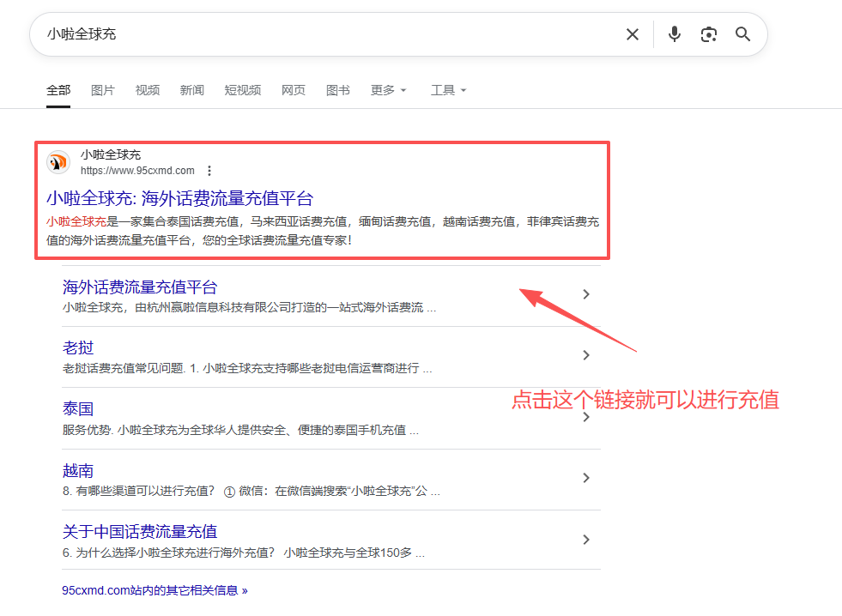The width and height of the screenshot is (842, 616).
Task: Click the 小啦全球充 site favicon
Action: [58, 162]
